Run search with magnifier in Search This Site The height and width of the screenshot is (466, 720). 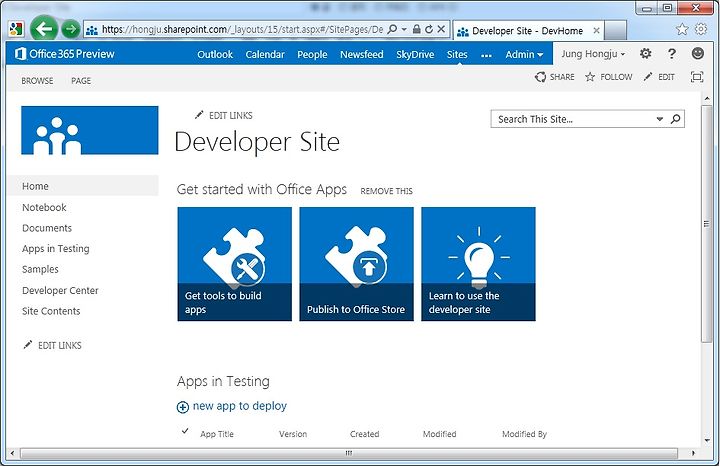[x=675, y=119]
